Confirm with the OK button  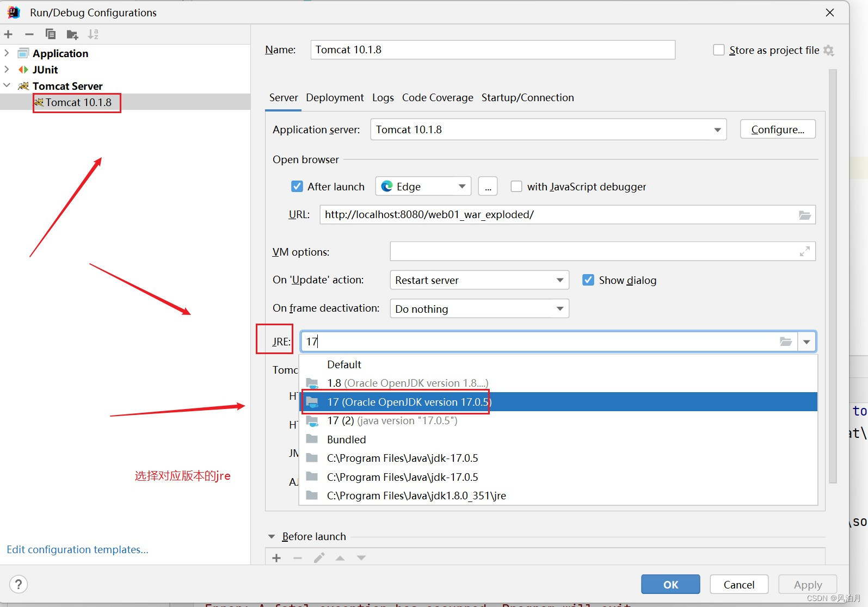tap(670, 585)
